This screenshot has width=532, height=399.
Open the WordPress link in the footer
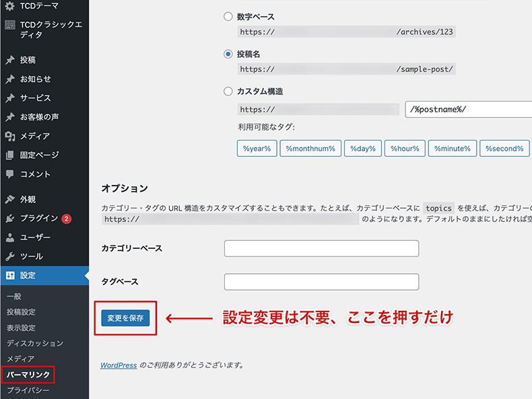pos(119,365)
